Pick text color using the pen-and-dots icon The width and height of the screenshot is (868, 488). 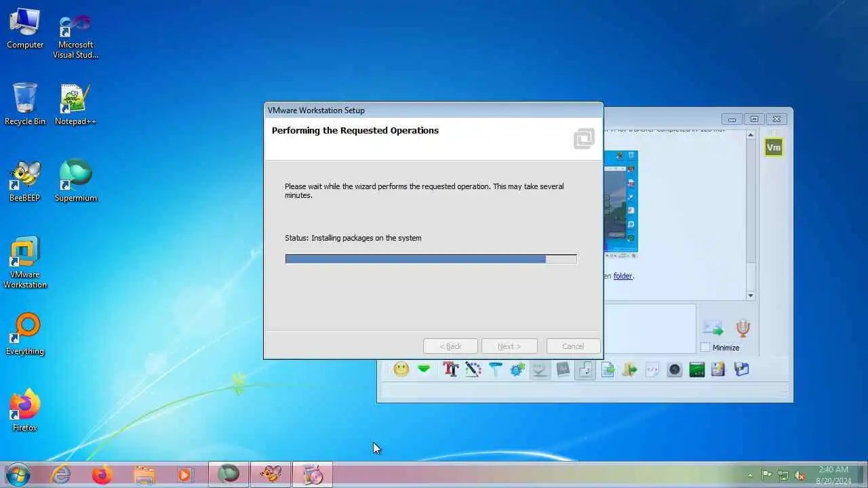[x=473, y=369]
